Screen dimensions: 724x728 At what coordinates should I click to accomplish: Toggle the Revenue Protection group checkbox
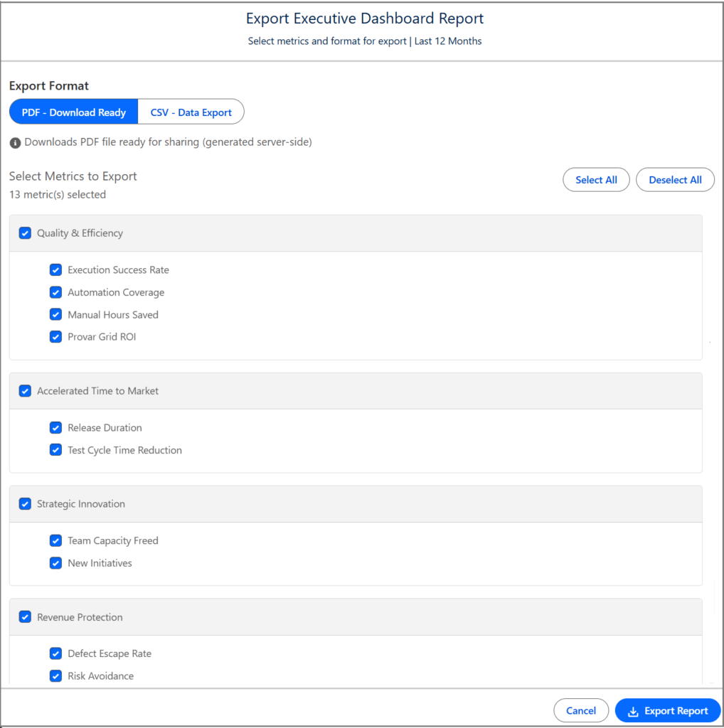tap(25, 617)
